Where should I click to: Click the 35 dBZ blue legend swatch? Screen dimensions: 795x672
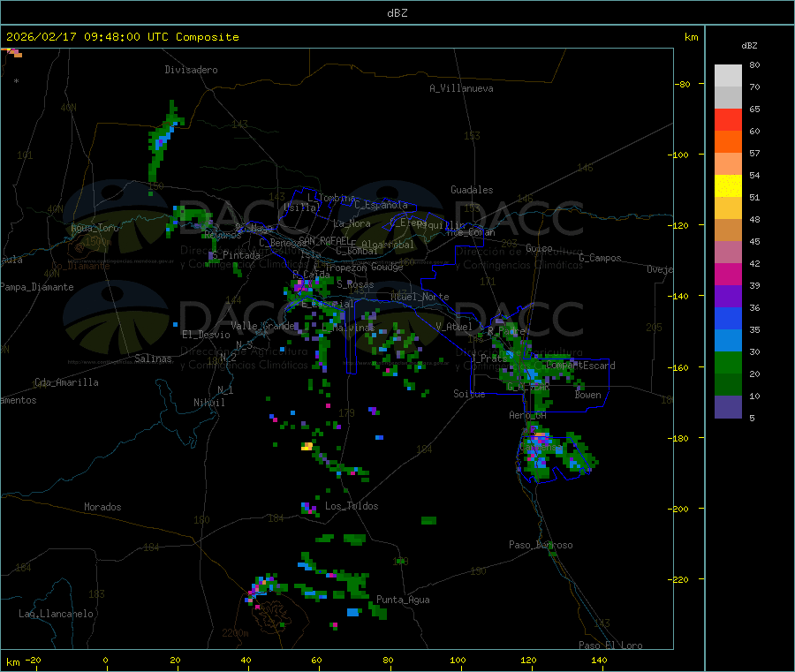tap(728, 318)
